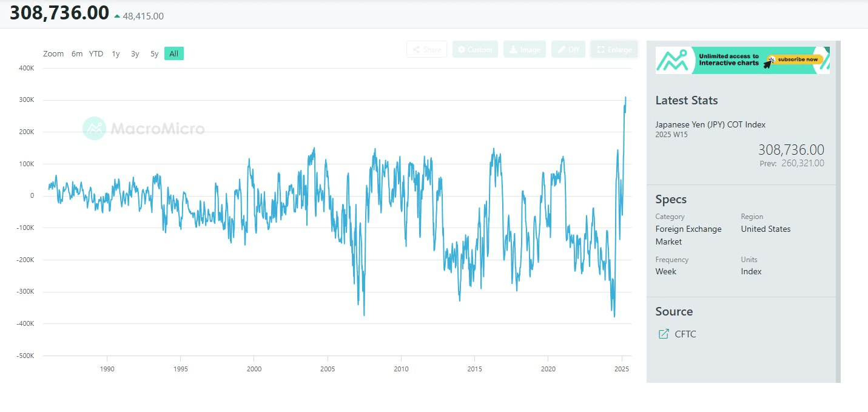
Task: Open the CFTC source link
Action: (x=685, y=334)
